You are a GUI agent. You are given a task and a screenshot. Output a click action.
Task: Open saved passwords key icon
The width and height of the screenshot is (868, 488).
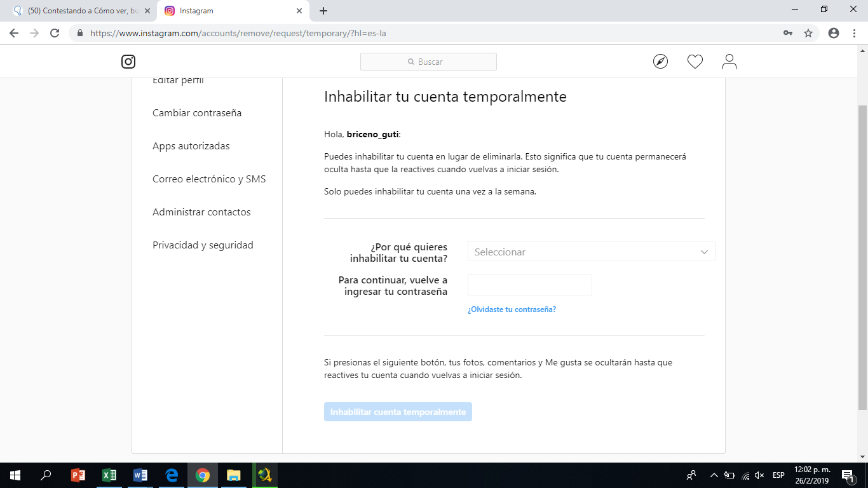(788, 33)
